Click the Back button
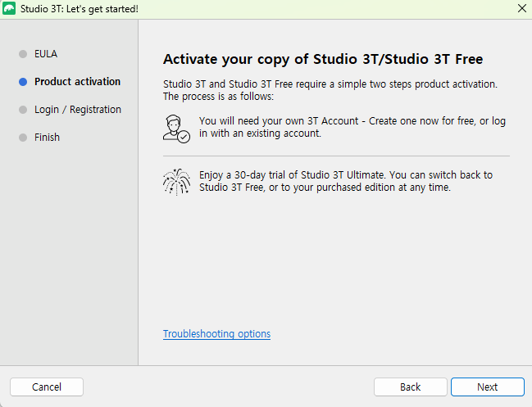Screen dimensions: 532x407 pos(411,387)
